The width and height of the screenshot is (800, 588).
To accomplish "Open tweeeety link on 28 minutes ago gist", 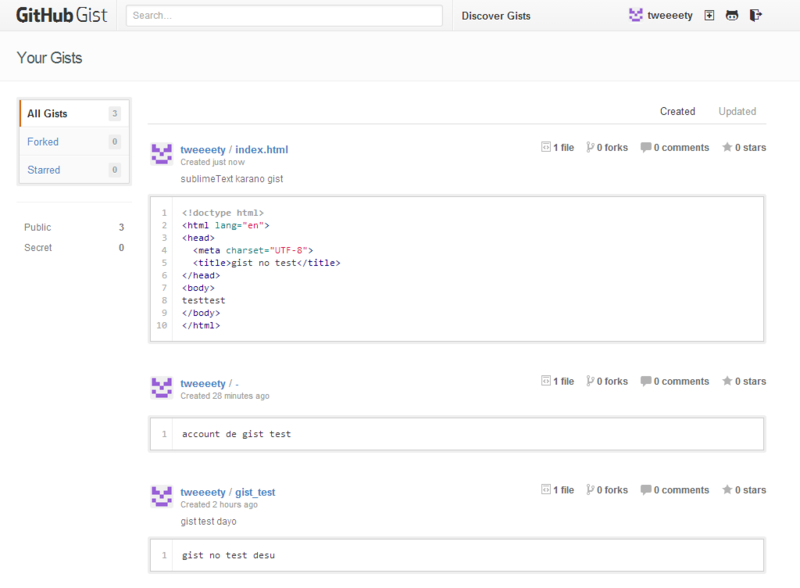I will 203,383.
